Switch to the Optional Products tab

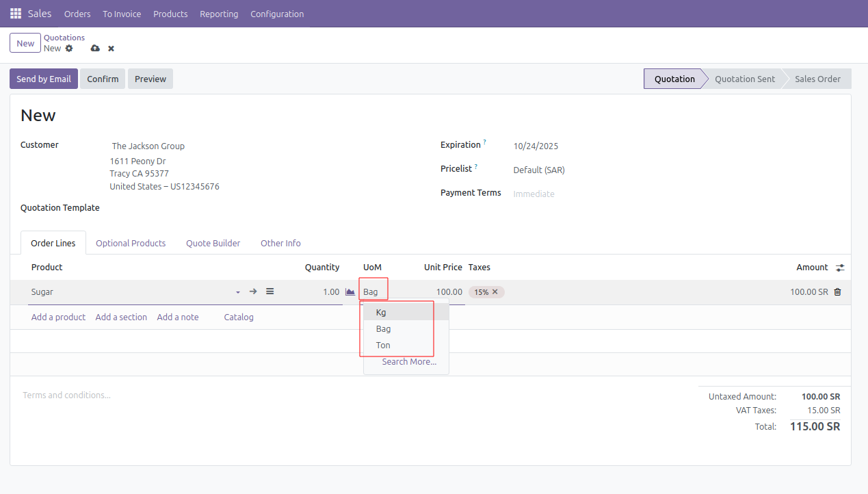131,243
